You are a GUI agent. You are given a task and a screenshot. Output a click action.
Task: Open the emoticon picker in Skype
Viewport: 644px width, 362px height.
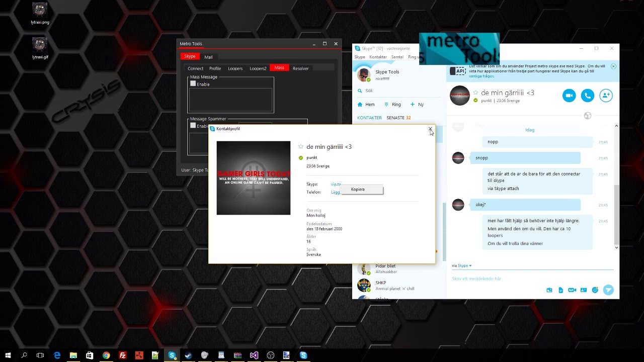pos(595,290)
